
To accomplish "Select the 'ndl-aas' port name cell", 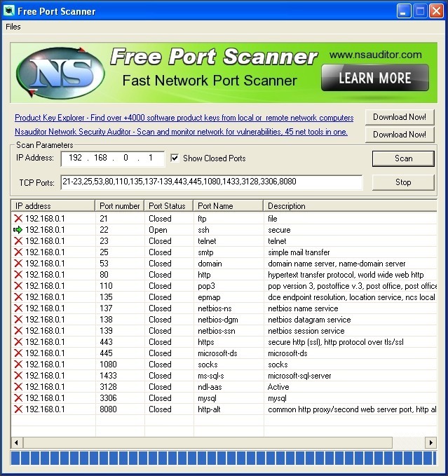I will (x=210, y=387).
